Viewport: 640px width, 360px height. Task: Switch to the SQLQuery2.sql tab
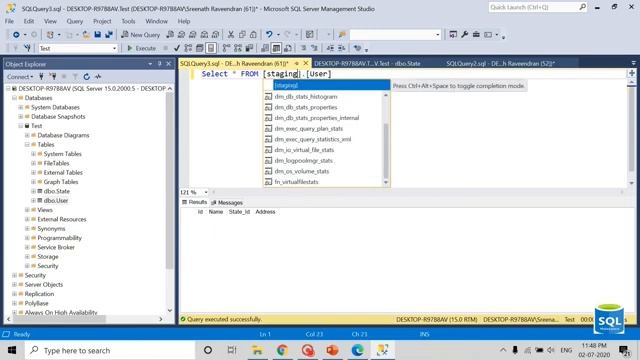(500, 64)
